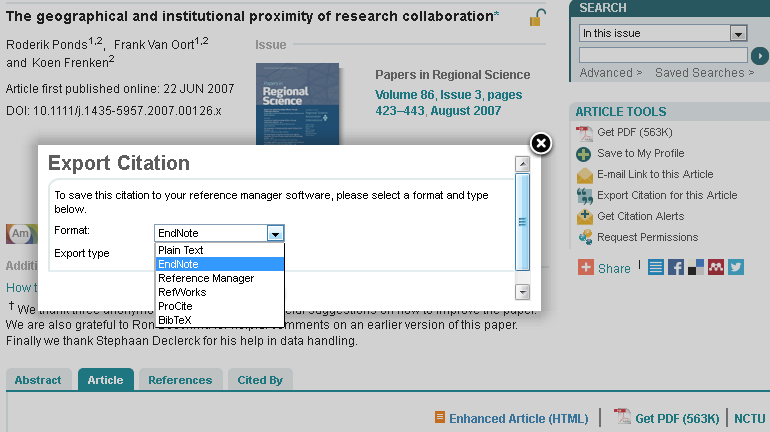This screenshot has height=432, width=770.
Task: Share the article on Facebook
Action: [676, 268]
